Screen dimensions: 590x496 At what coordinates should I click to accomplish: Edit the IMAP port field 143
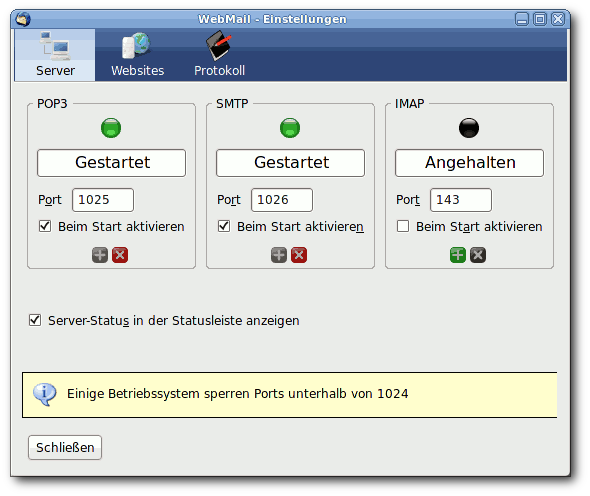coord(461,200)
